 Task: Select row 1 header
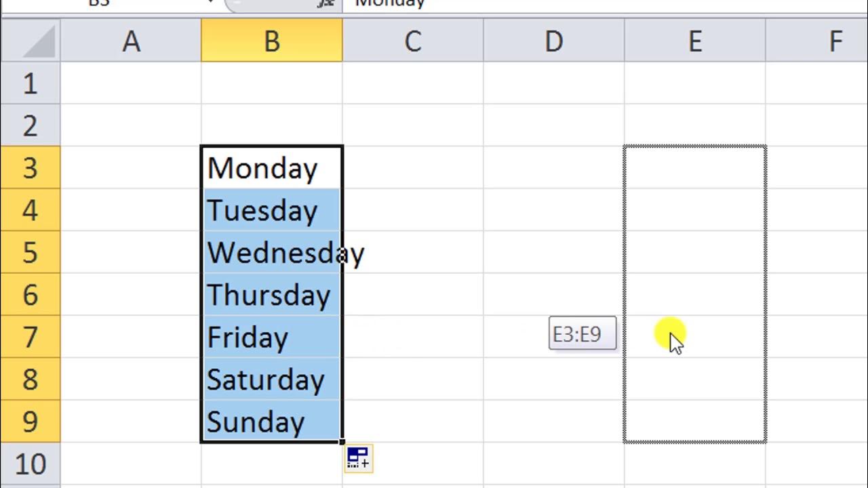coord(31,84)
